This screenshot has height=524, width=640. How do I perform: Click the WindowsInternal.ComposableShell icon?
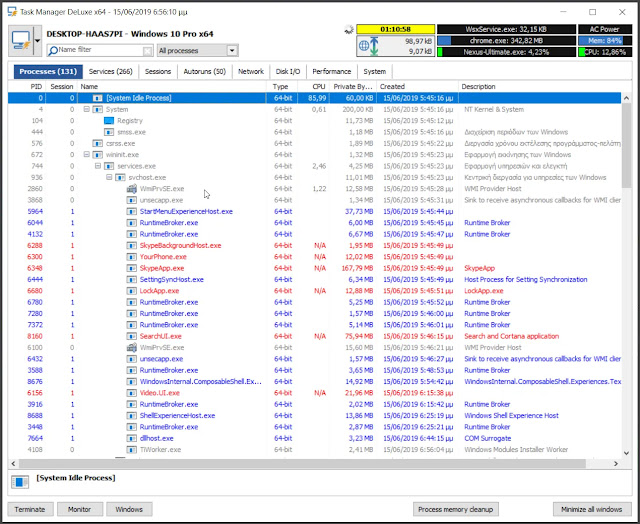[x=131, y=382]
